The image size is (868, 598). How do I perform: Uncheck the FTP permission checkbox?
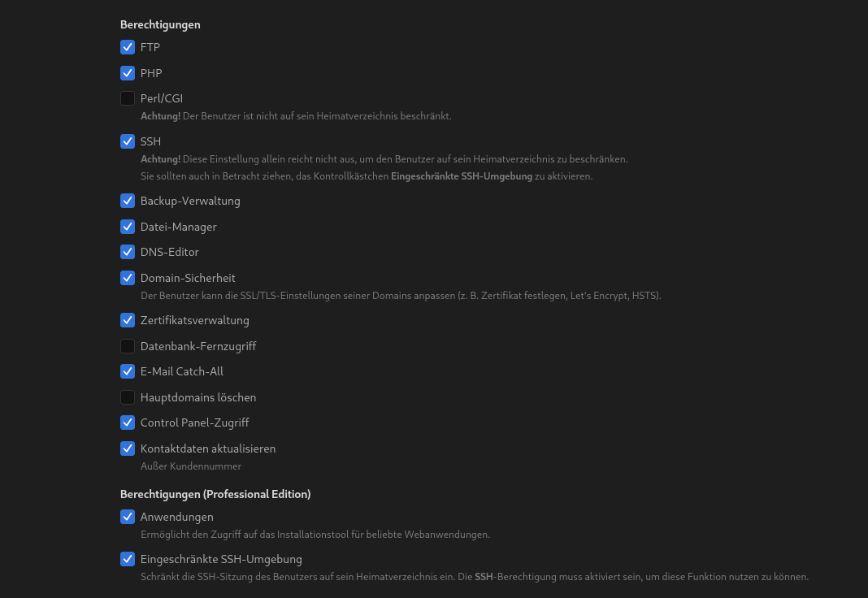tap(128, 47)
